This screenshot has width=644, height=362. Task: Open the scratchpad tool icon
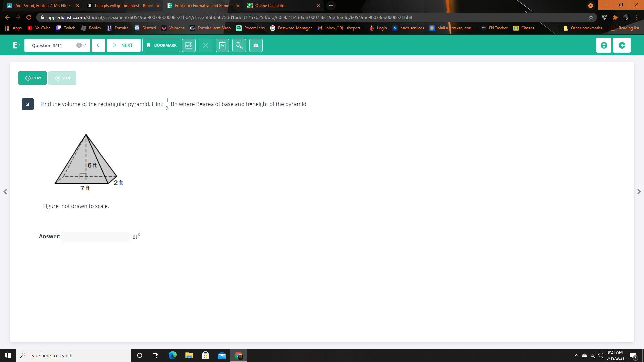[222, 45]
